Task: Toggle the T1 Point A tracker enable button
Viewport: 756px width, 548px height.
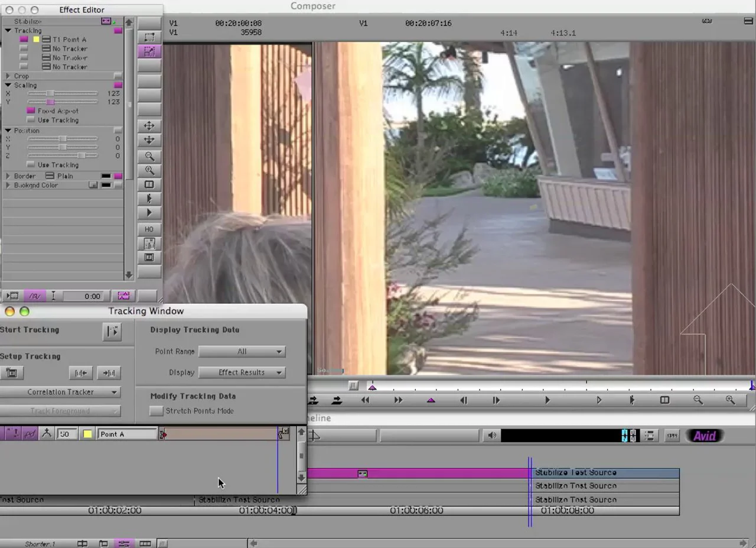Action: pyautogui.click(x=24, y=40)
